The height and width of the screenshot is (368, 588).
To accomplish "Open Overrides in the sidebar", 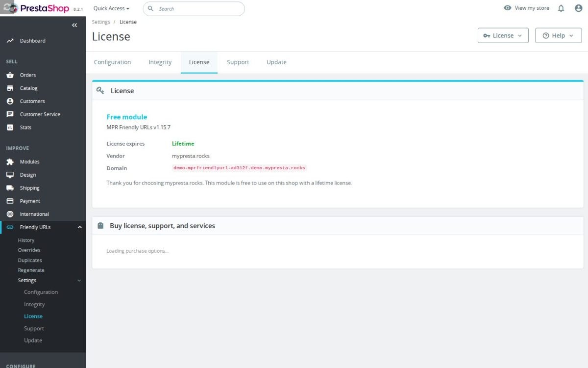I will (x=29, y=250).
